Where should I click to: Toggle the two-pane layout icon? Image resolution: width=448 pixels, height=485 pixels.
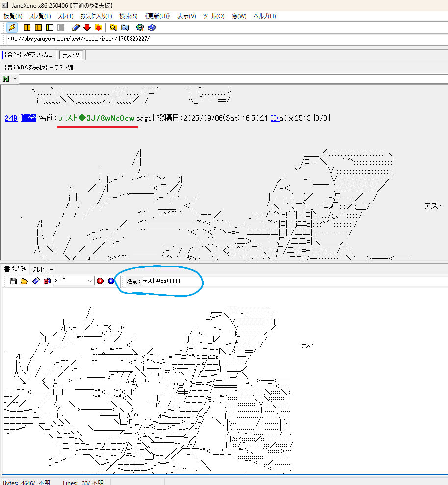pos(38,27)
